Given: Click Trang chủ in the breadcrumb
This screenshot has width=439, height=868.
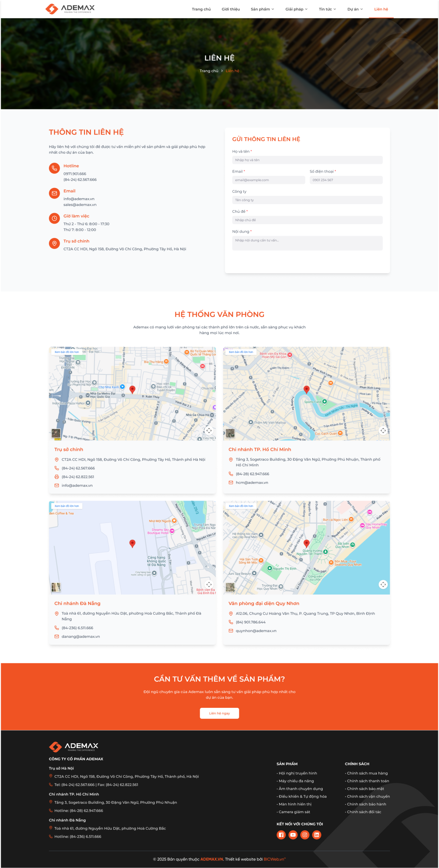Looking at the screenshot, I should (209, 71).
